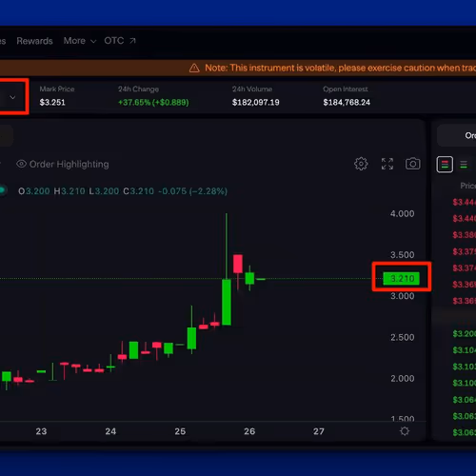Click the tall green candle near 25

[227, 302]
